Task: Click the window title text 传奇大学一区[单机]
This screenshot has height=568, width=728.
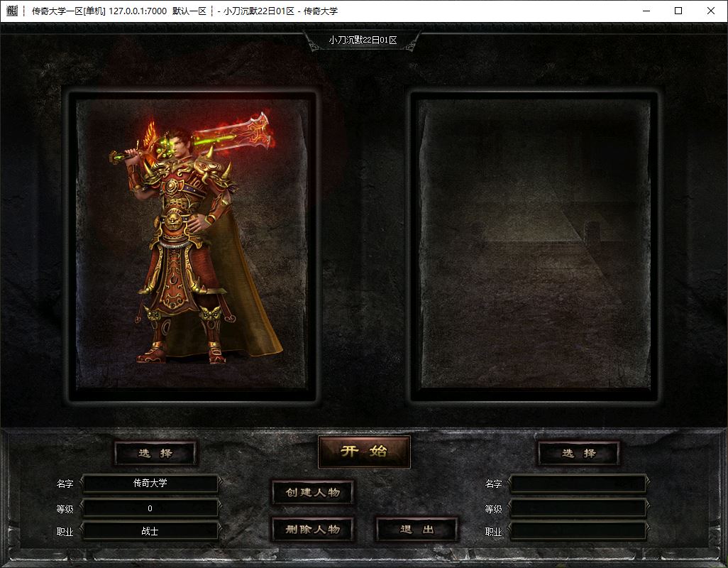Action: click(69, 11)
